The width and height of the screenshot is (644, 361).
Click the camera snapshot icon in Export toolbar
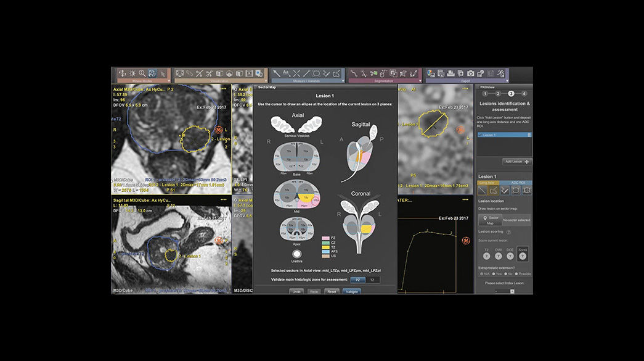tap(471, 73)
